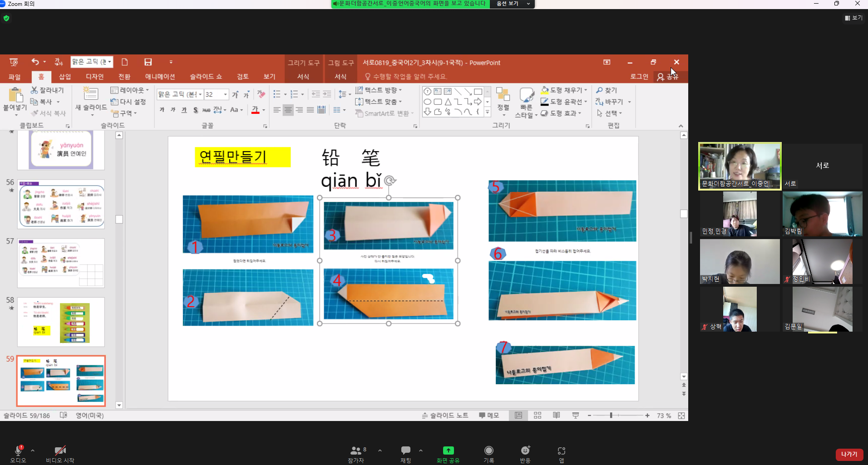Viewport: 868px width, 465px height.
Task: Click the 로그인 sign-in link
Action: (x=639, y=77)
